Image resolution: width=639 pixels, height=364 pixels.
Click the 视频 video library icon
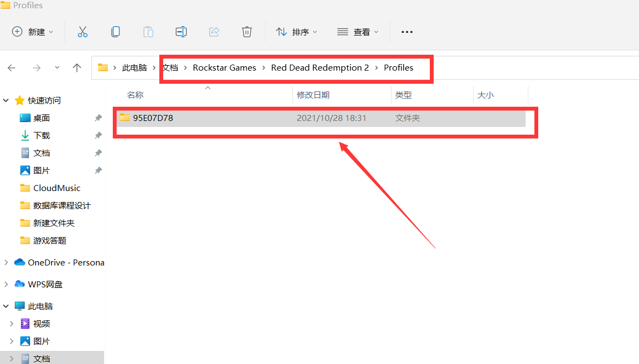(25, 323)
